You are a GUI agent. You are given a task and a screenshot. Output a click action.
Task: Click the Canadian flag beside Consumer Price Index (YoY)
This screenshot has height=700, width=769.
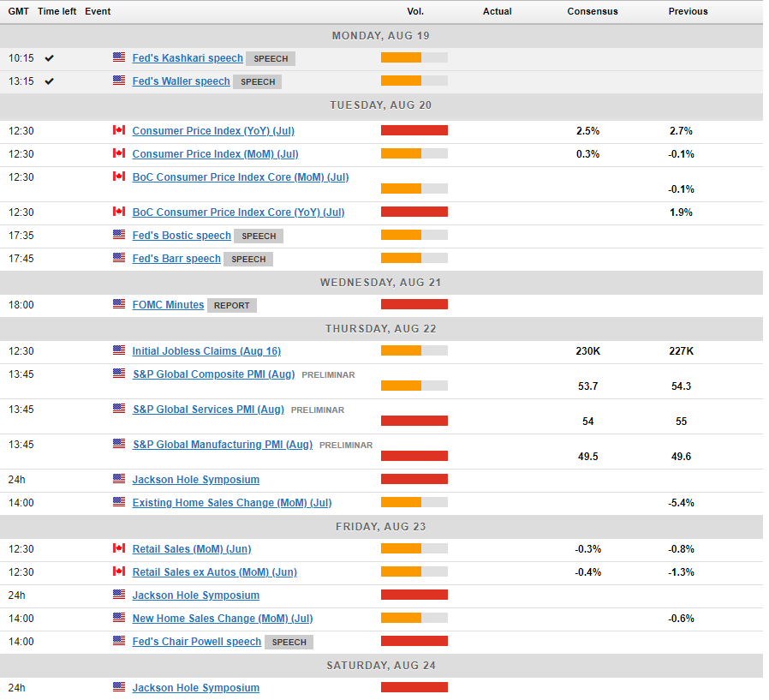119,130
